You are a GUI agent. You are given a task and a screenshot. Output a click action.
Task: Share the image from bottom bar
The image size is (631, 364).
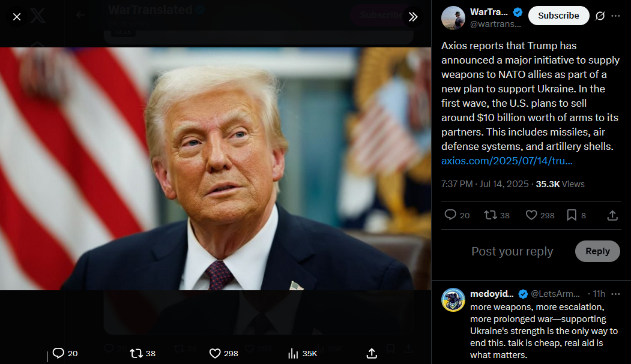pyautogui.click(x=372, y=353)
